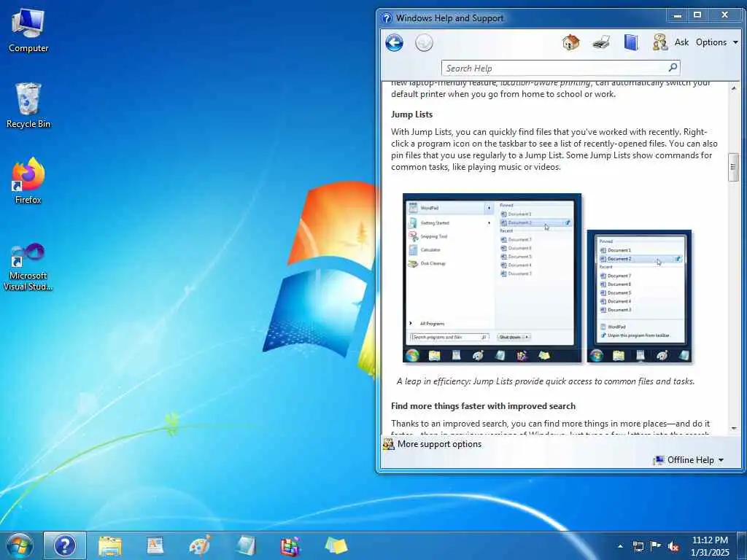The image size is (747, 560).
Task: Select Microsoft Visual Studio desktop shortcut
Action: pyautogui.click(x=28, y=267)
